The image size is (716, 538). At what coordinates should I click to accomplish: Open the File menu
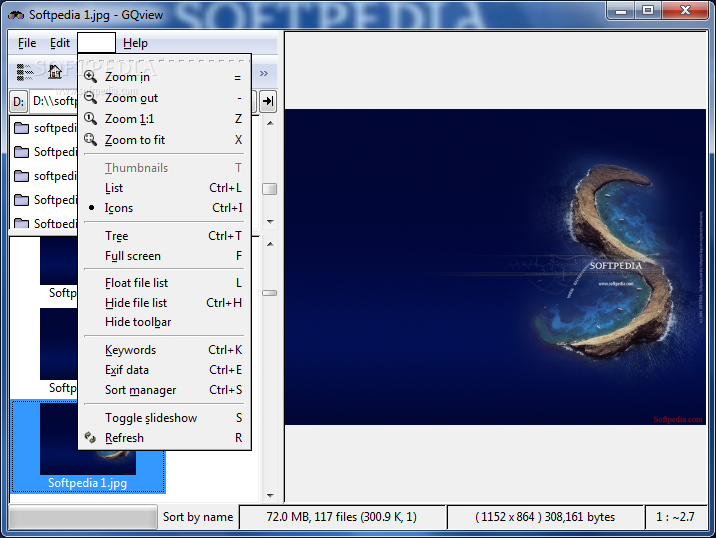27,43
